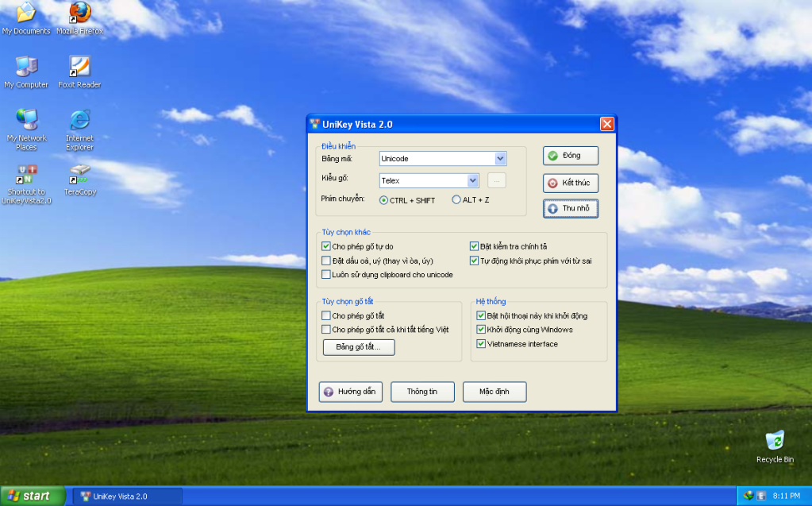This screenshot has width=812, height=506.
Task: Expand the Bảng mã Unicode dropdown
Action: (x=500, y=159)
